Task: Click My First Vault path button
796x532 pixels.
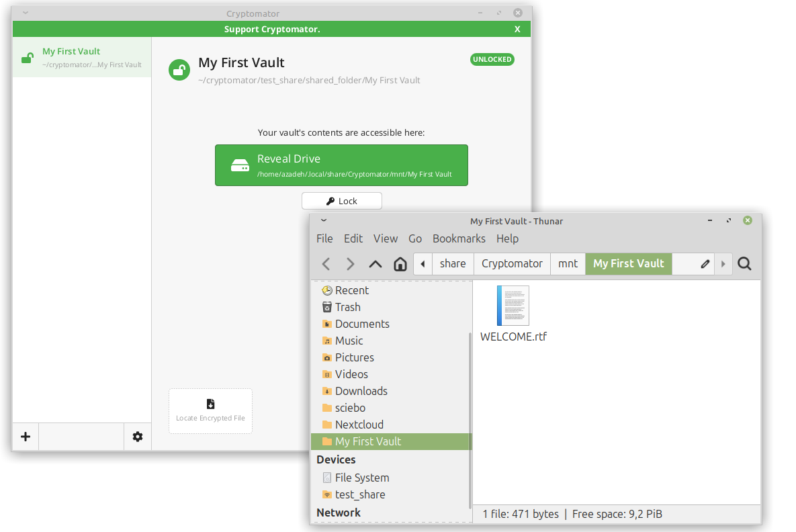Action: [629, 264]
